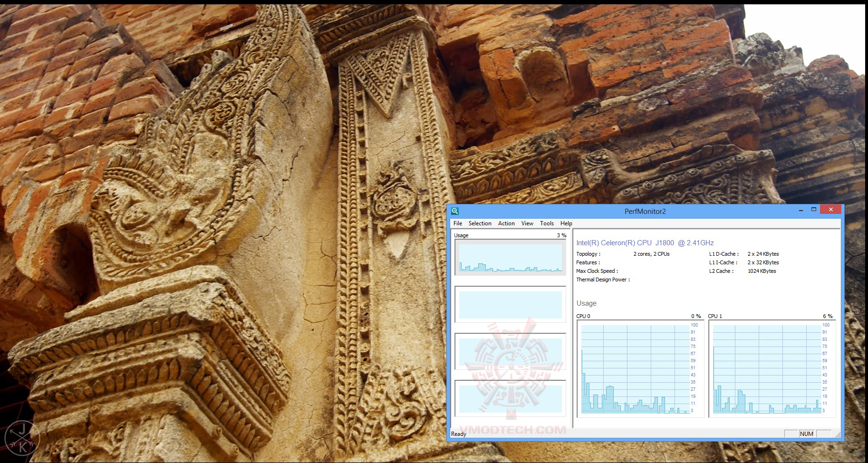Click the "6 %" reading for CPU 1
868x463 pixels.
click(828, 316)
